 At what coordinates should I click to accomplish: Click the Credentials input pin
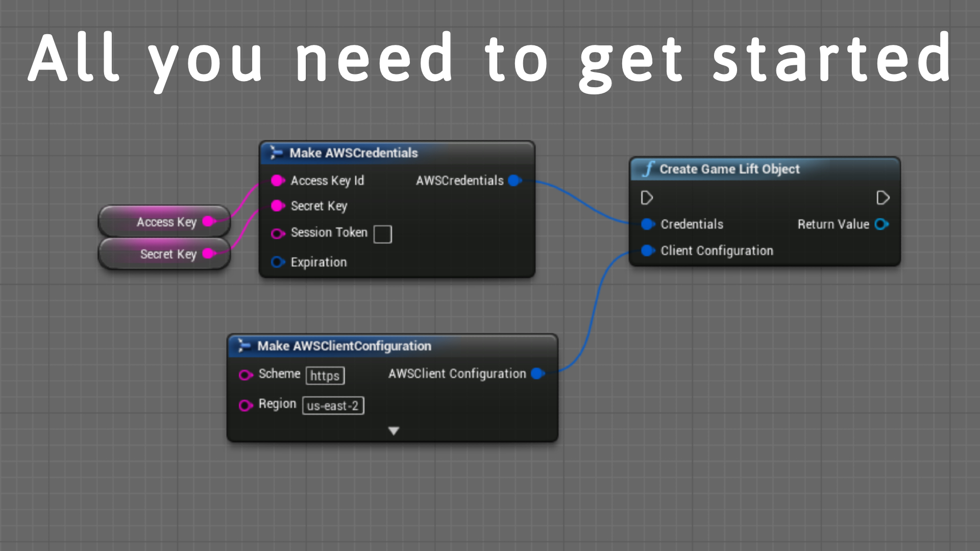coord(648,224)
